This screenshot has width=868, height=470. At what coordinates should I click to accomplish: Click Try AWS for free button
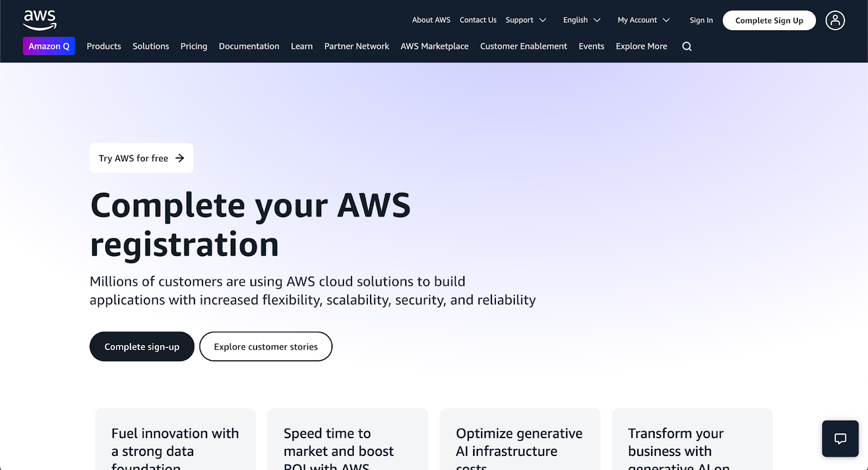pyautogui.click(x=142, y=158)
